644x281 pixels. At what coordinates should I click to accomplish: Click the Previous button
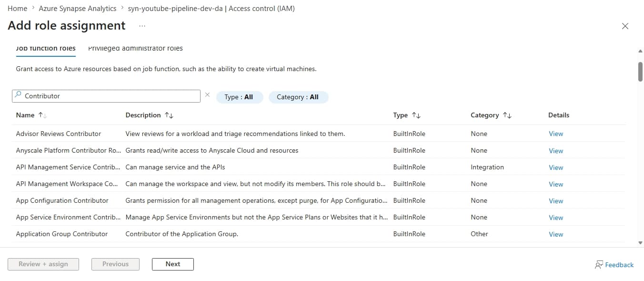click(115, 264)
